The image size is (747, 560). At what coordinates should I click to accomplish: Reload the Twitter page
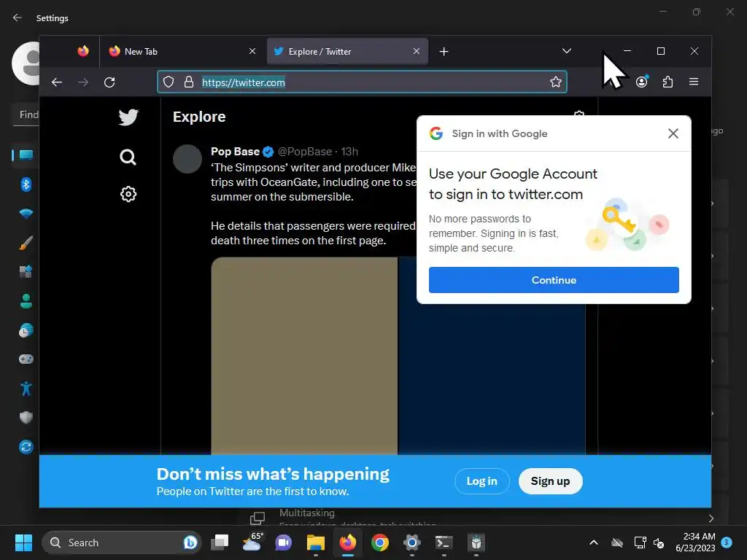pos(109,82)
